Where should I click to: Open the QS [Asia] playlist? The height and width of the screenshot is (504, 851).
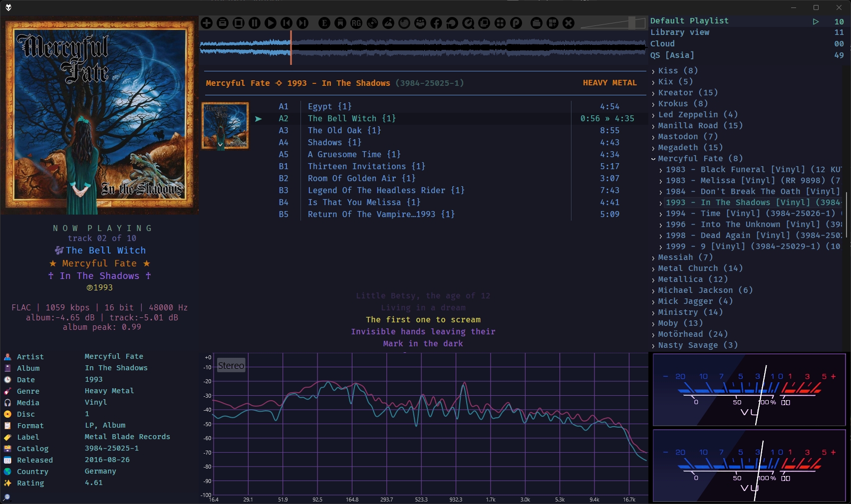click(x=672, y=55)
